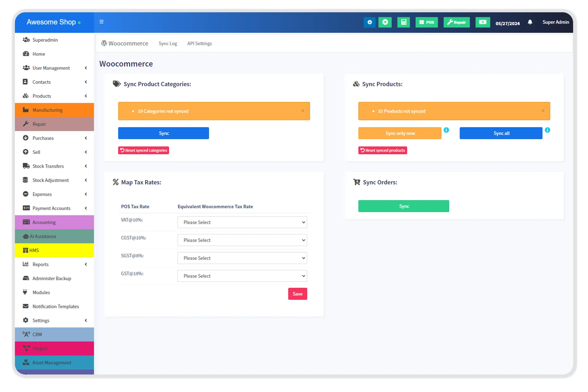
Task: Save the tax rate mapping
Action: pyautogui.click(x=298, y=294)
